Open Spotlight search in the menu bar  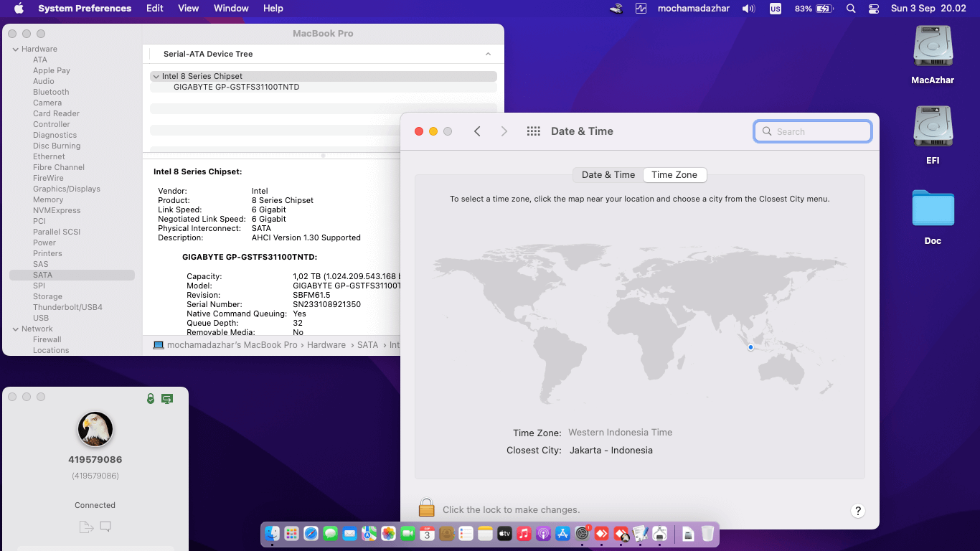851,9
